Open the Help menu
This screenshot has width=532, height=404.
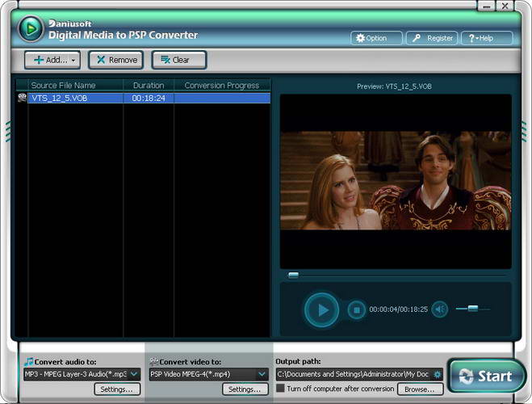pos(487,38)
